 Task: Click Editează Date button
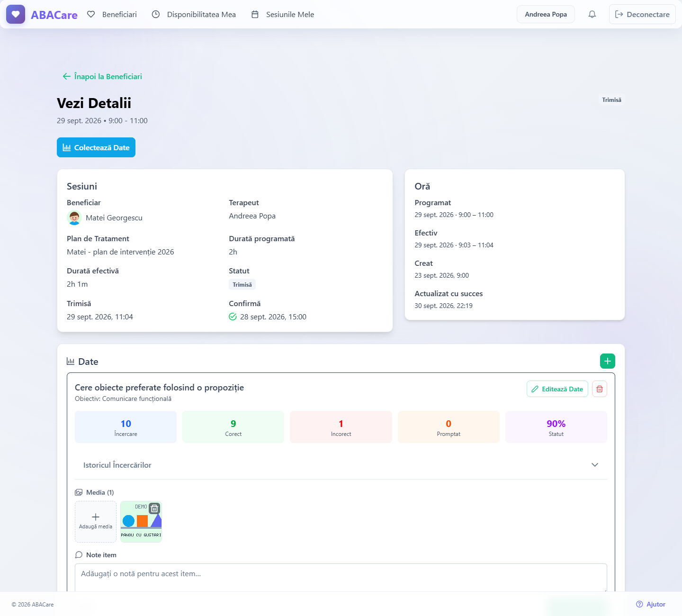(557, 389)
